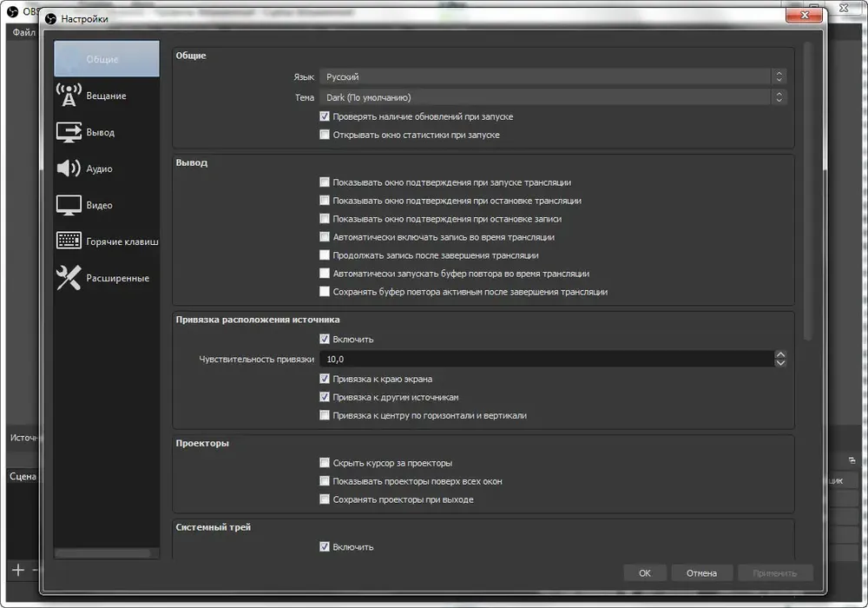868x608 pixels.
Task: Expand the Тема theme dropdown
Action: click(x=552, y=97)
